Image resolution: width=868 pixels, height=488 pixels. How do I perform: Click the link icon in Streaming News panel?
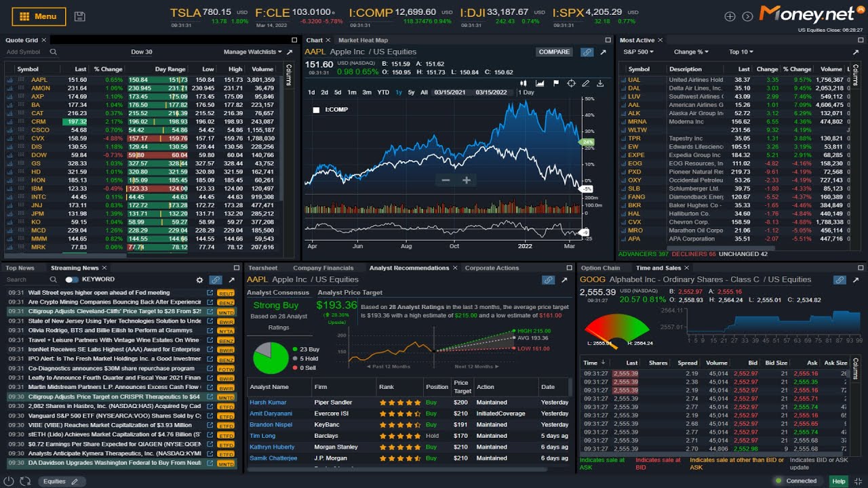216,279
